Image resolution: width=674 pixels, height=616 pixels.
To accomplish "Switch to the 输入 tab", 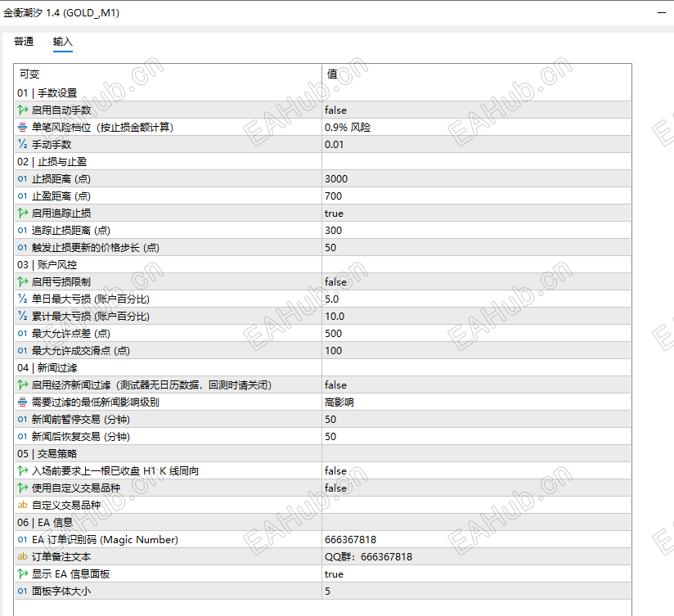I will (x=63, y=42).
